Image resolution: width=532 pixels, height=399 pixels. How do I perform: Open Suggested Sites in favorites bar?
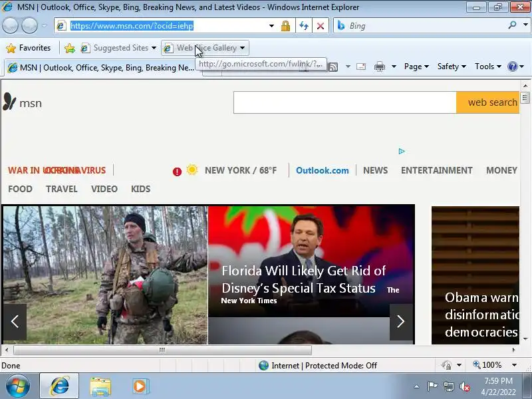pyautogui.click(x=118, y=48)
